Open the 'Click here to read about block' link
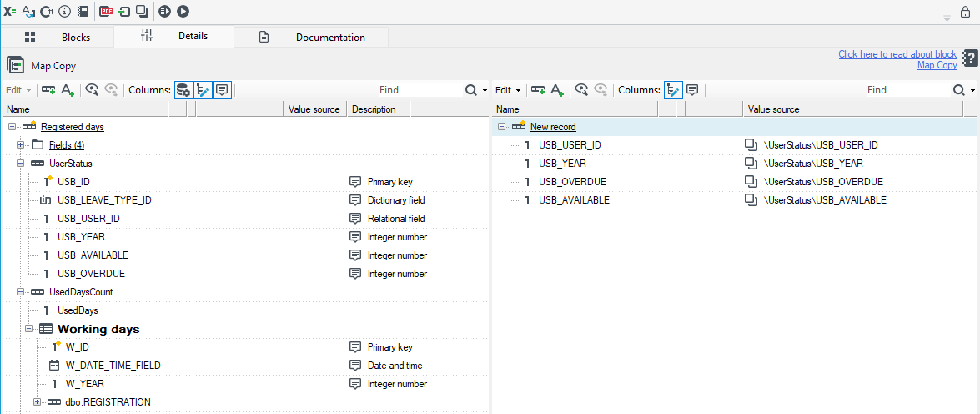 897,54
